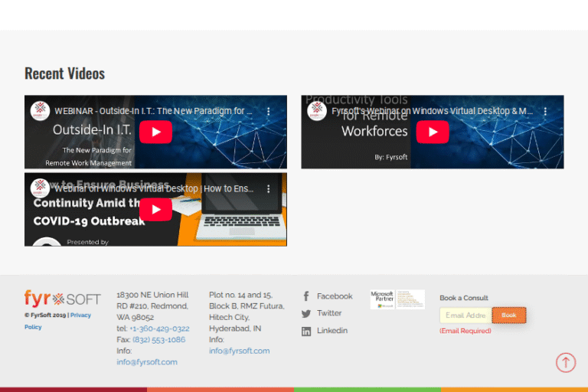The image size is (588, 392).
Task: Play the Outside-In I.T. webinar video
Action: click(x=155, y=132)
